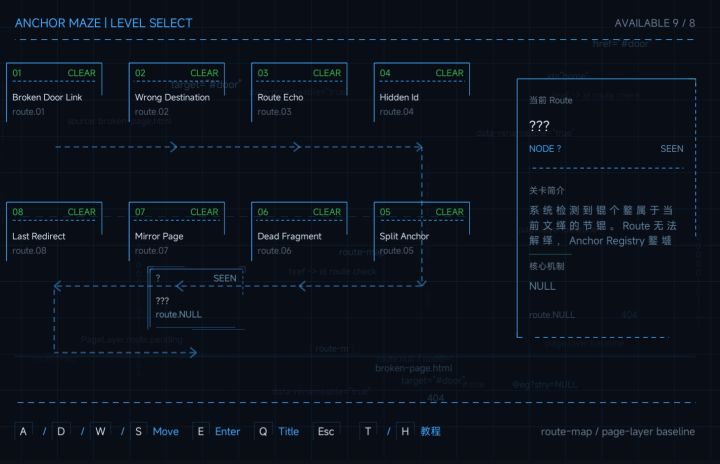
Task: Click 当前 Route heading
Action: coord(551,100)
